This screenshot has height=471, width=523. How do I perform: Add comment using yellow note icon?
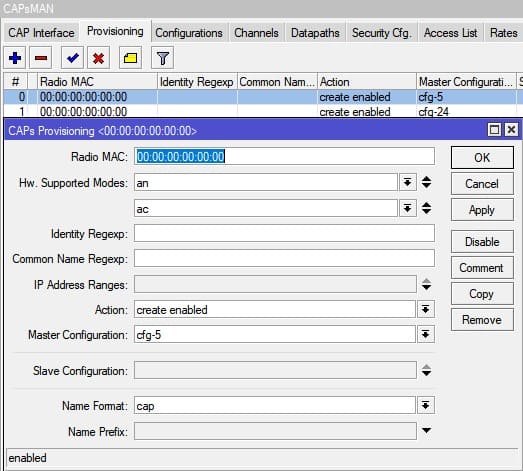[130, 58]
